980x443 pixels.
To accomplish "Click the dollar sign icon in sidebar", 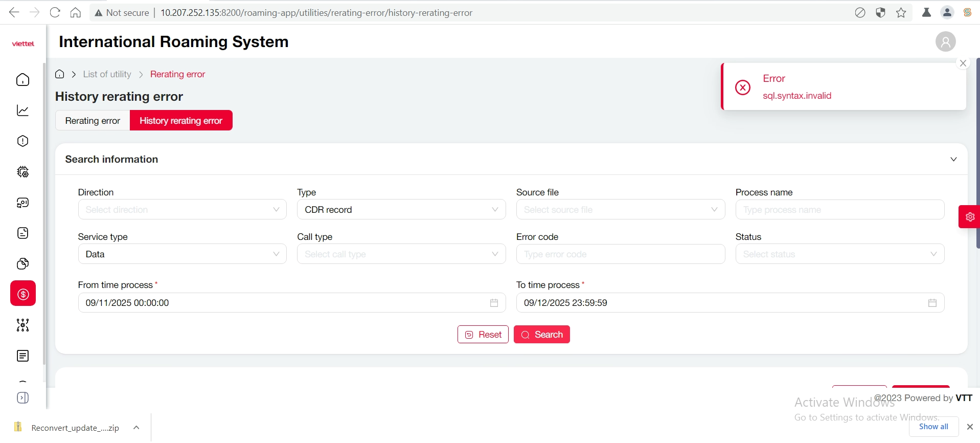I will click(x=23, y=294).
